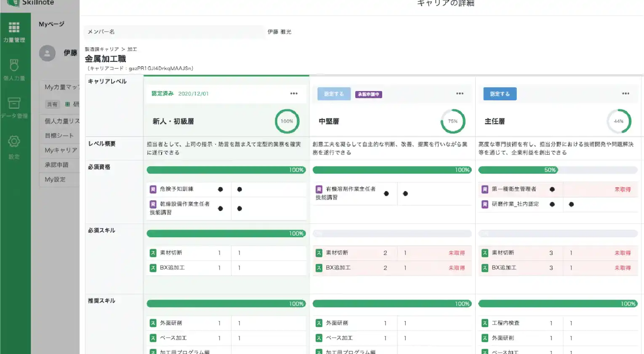Open データ管理 archive box icon
Screen dimensions: 644x354
point(14,103)
